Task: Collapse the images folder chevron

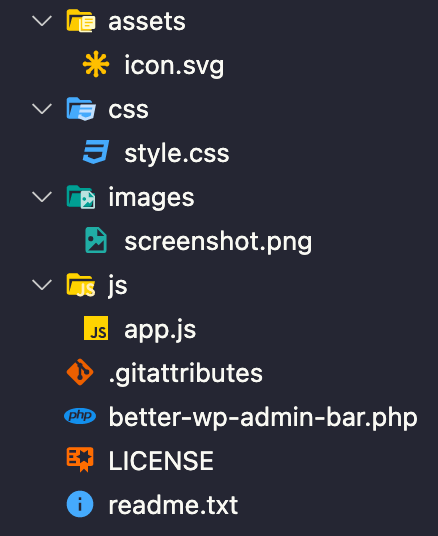Action: coord(42,197)
